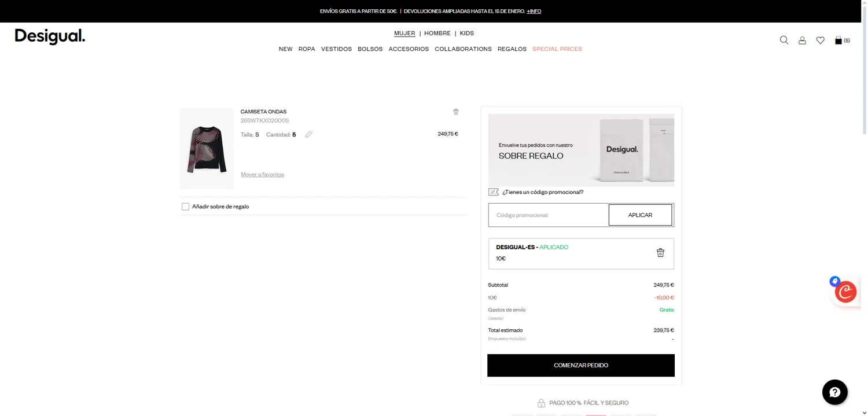Open the wishlist heart icon

click(x=820, y=41)
